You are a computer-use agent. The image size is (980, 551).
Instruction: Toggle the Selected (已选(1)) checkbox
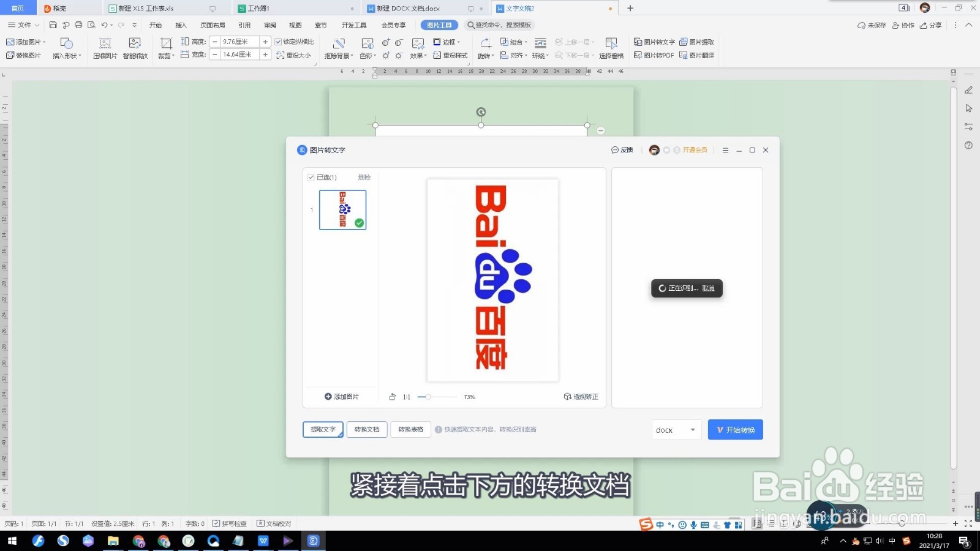[x=311, y=178]
